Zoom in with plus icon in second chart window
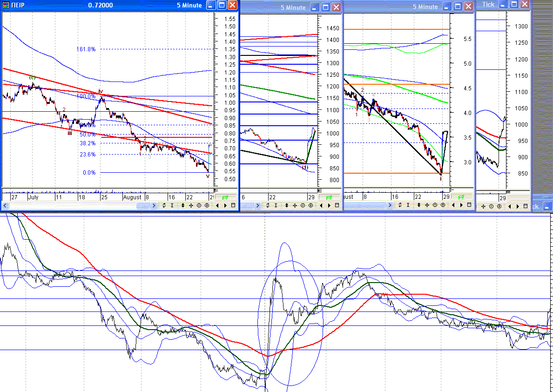Image resolution: width=553 pixels, height=392 pixels. click(310, 205)
